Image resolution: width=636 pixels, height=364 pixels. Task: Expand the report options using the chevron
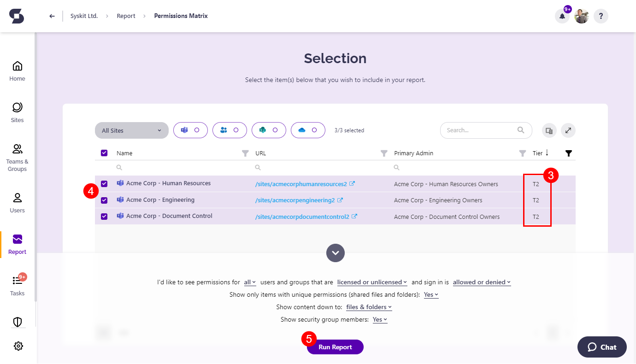coord(335,252)
